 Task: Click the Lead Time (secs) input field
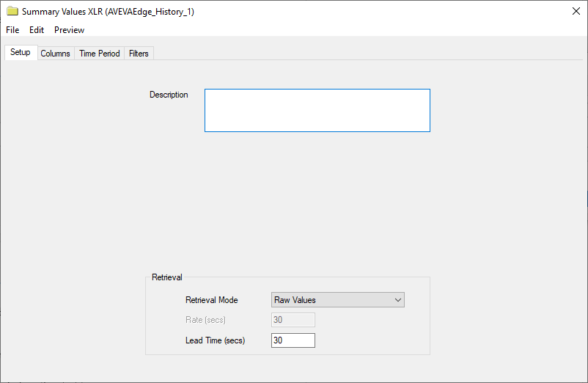click(x=293, y=340)
